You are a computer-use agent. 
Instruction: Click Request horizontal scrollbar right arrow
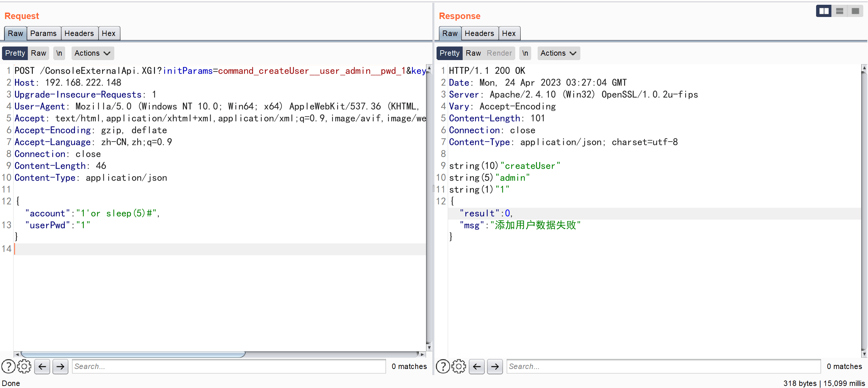[422, 354]
